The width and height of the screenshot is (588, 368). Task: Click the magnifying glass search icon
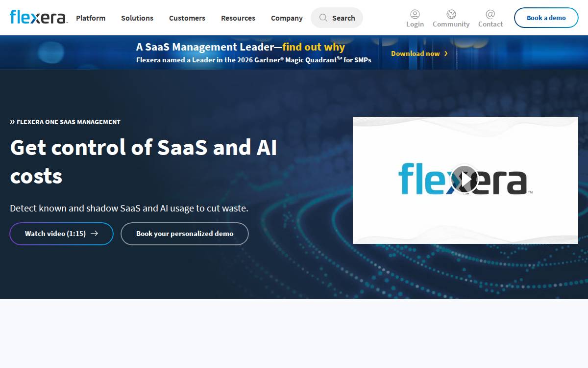click(x=323, y=18)
